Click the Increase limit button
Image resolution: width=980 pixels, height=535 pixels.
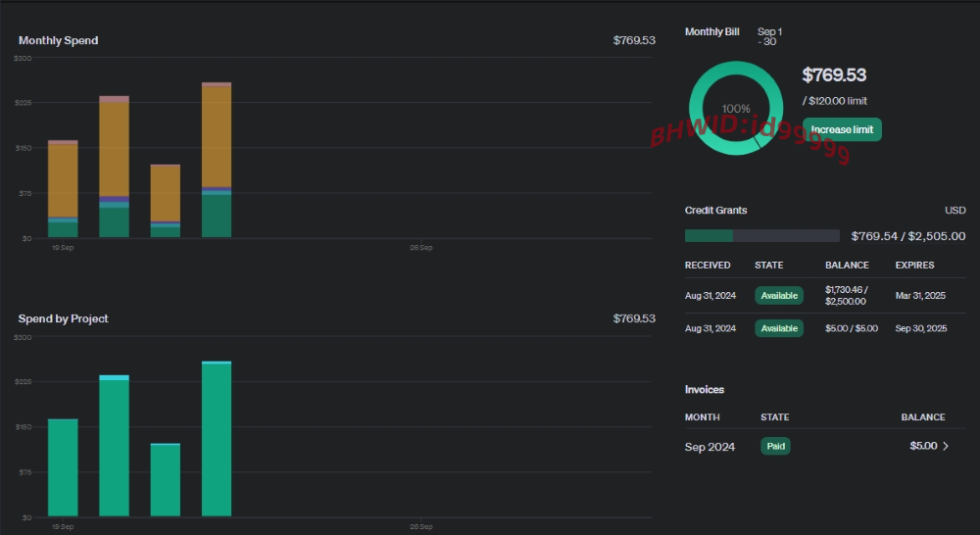click(x=842, y=129)
